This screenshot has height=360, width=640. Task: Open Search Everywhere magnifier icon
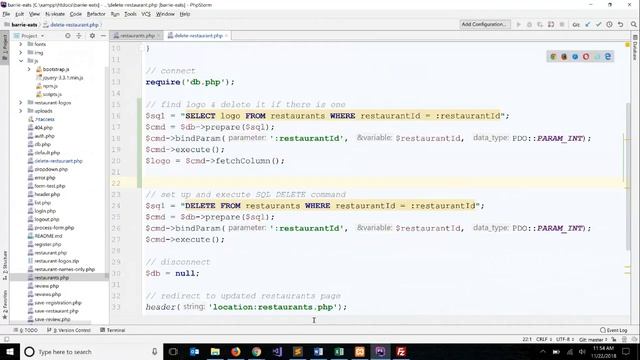pyautogui.click(x=633, y=24)
